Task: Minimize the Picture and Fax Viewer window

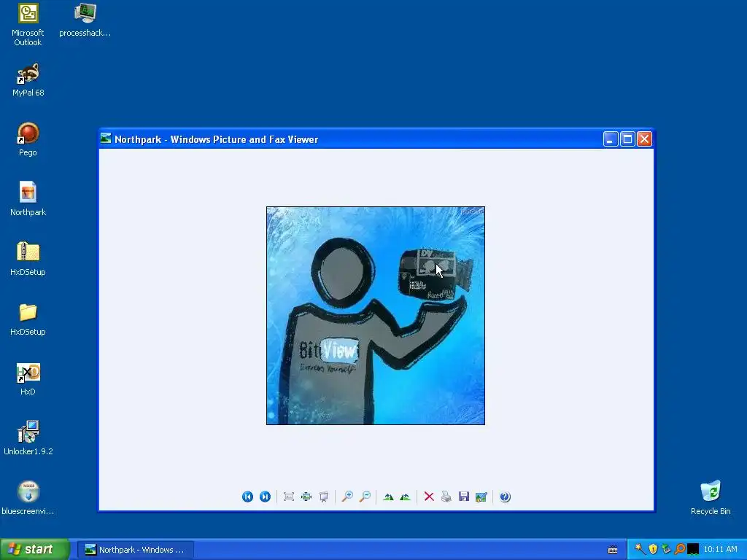Action: [611, 139]
